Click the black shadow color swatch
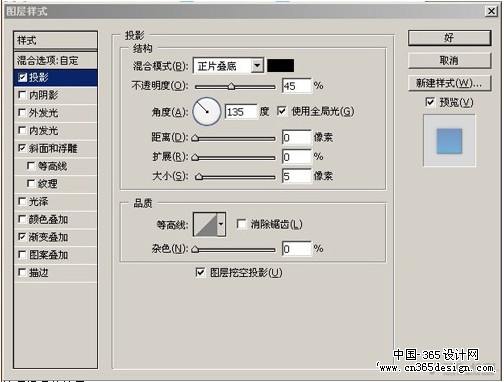 pyautogui.click(x=280, y=66)
